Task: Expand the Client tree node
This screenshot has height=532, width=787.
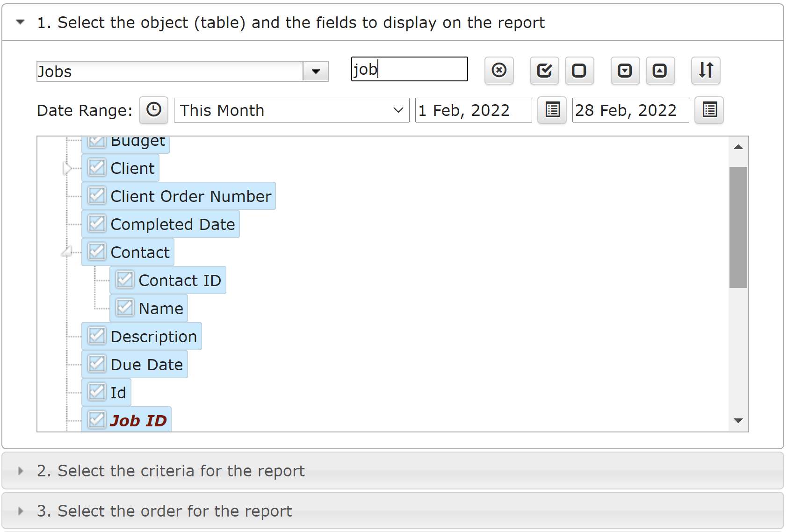Action: coord(67,168)
